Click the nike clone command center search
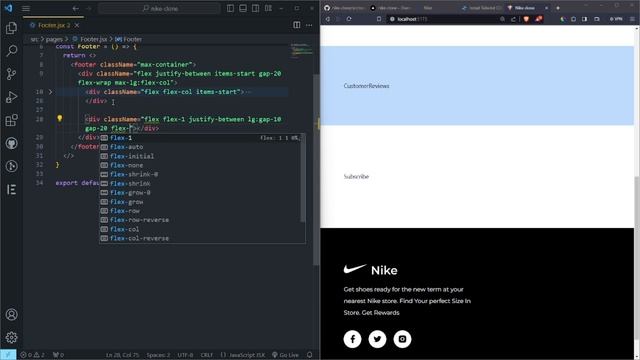The width and height of the screenshot is (640, 360). click(159, 8)
